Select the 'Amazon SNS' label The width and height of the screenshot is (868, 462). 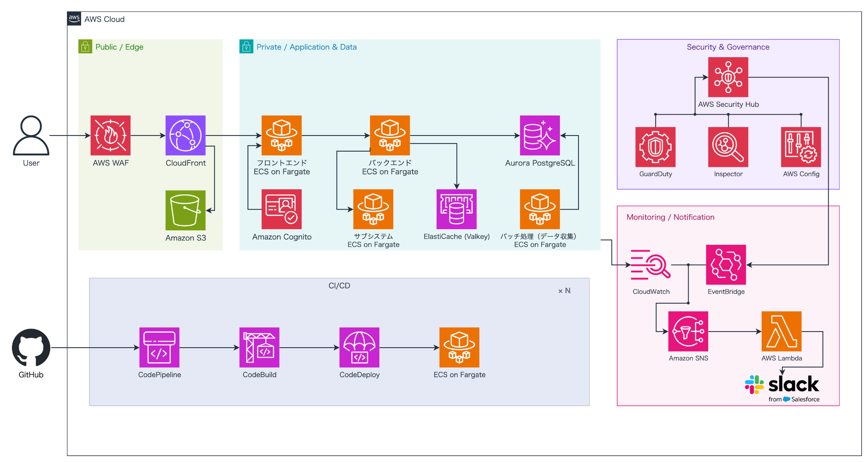(688, 358)
